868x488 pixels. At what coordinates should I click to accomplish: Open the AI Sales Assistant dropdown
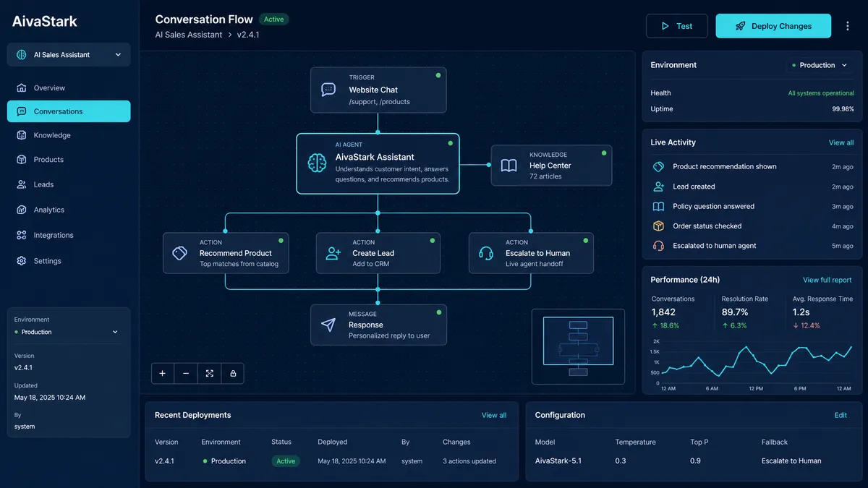(x=69, y=55)
